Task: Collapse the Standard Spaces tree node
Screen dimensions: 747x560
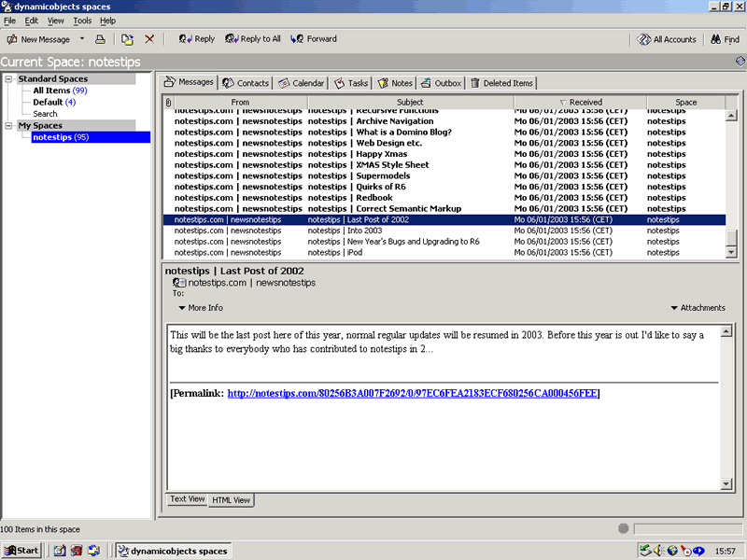Action: tap(8, 79)
